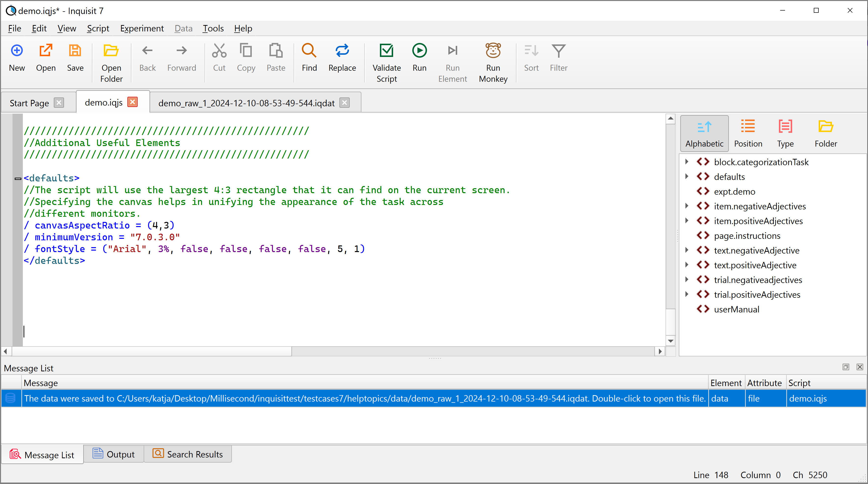Click the Run Element icon

point(453,63)
